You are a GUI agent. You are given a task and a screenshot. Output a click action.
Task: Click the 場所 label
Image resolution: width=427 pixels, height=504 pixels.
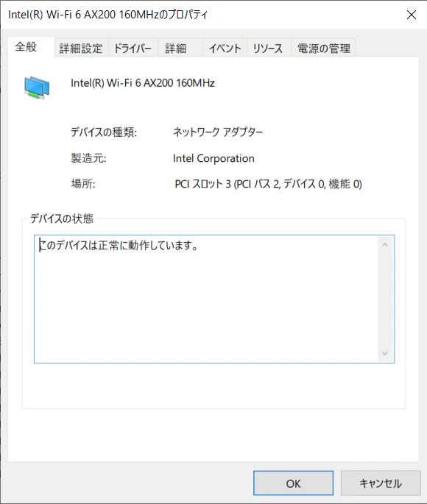pos(83,184)
